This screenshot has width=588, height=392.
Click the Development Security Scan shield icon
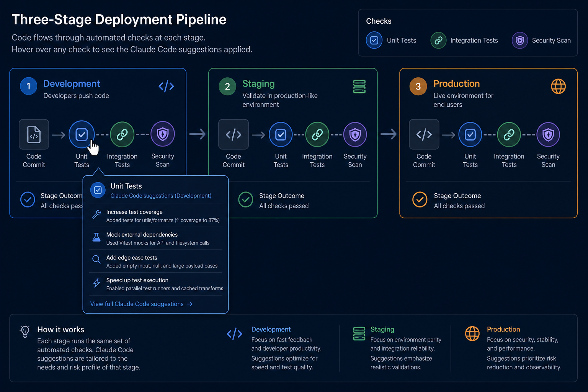pyautogui.click(x=163, y=134)
